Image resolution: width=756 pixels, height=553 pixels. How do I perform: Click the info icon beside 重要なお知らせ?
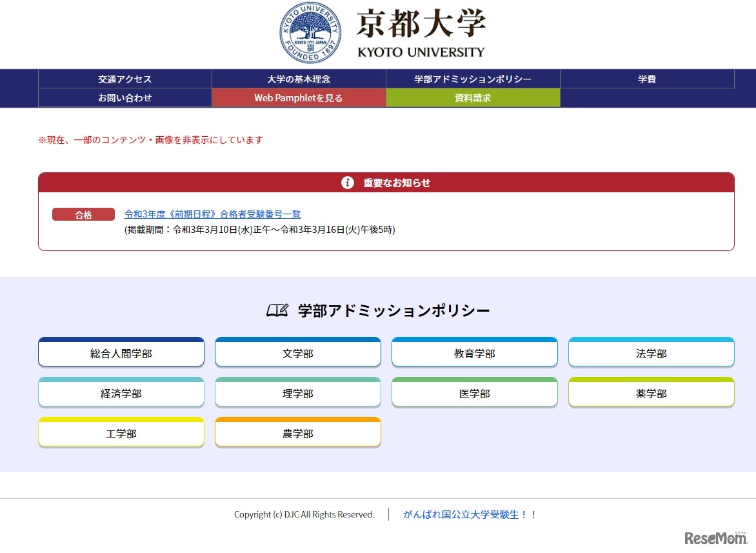348,183
